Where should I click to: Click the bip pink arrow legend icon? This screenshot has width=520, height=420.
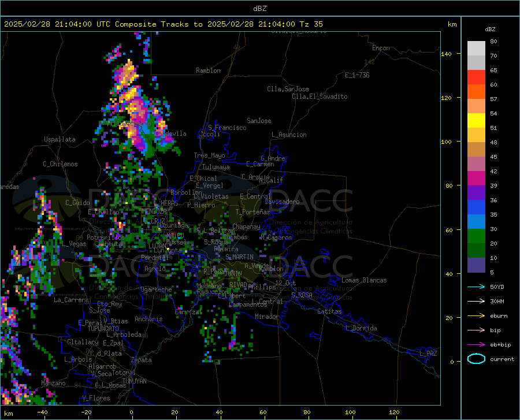476,330
